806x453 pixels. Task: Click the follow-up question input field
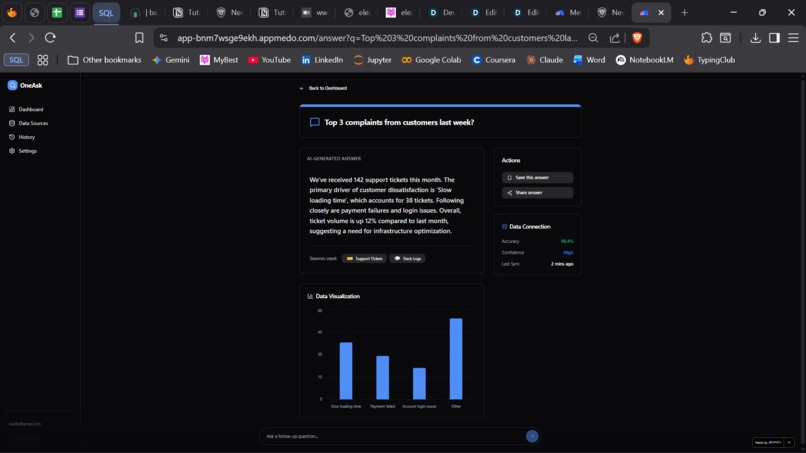pos(393,437)
